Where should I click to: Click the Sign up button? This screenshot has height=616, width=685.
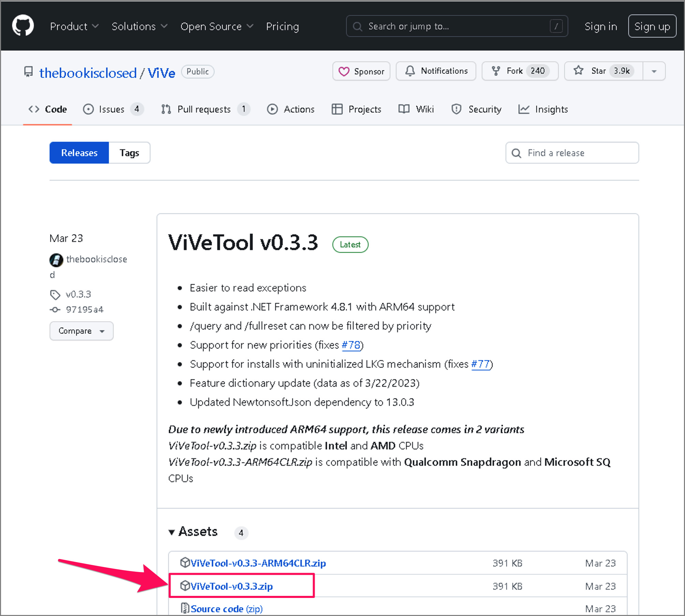tap(652, 26)
